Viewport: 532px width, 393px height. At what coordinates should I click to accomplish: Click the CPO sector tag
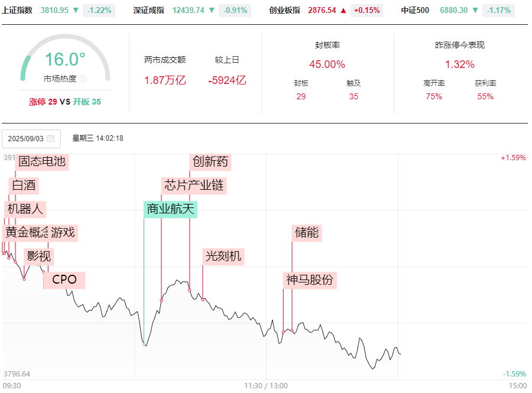pyautogui.click(x=64, y=280)
